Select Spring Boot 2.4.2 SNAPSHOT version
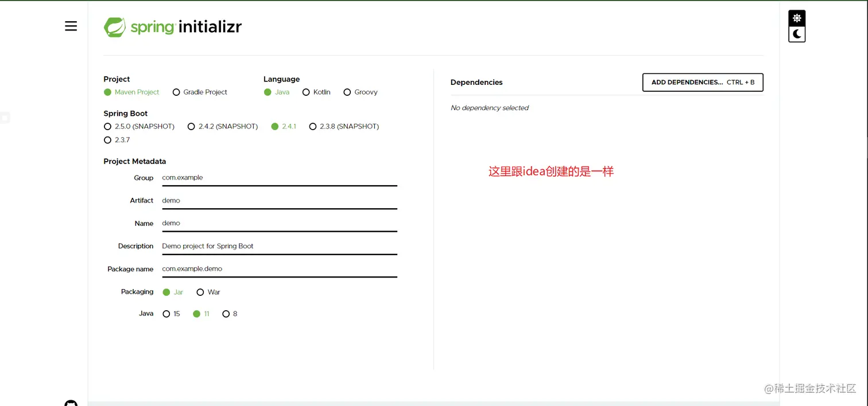The height and width of the screenshot is (406, 868). click(x=191, y=126)
